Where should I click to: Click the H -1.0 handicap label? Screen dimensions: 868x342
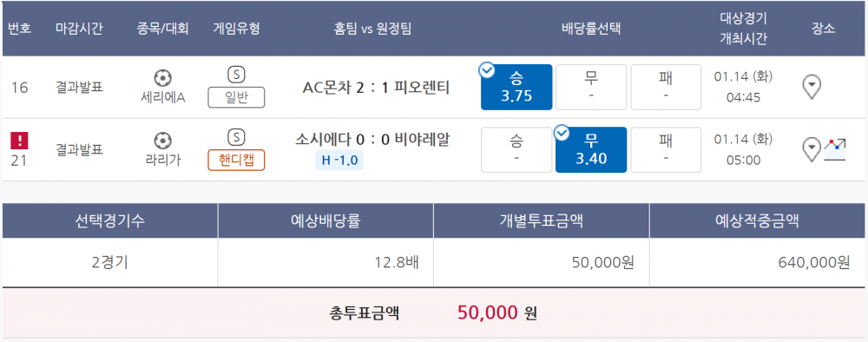click(339, 161)
